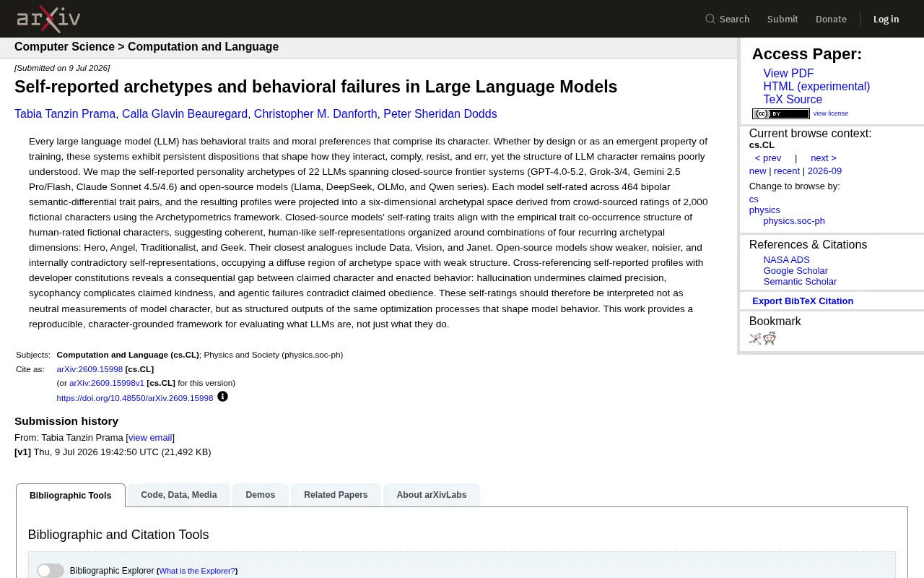Click the arXiv:2609.15998v1 version link
Image resolution: width=924 pixels, height=578 pixels.
[x=107, y=383]
